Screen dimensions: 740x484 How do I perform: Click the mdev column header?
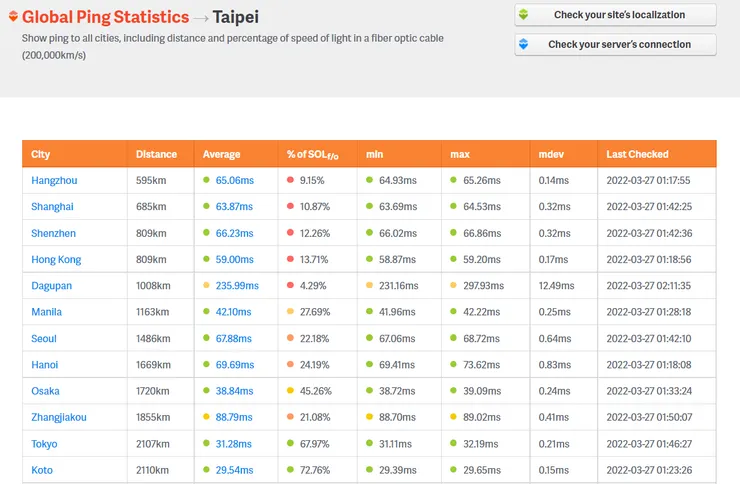553,154
